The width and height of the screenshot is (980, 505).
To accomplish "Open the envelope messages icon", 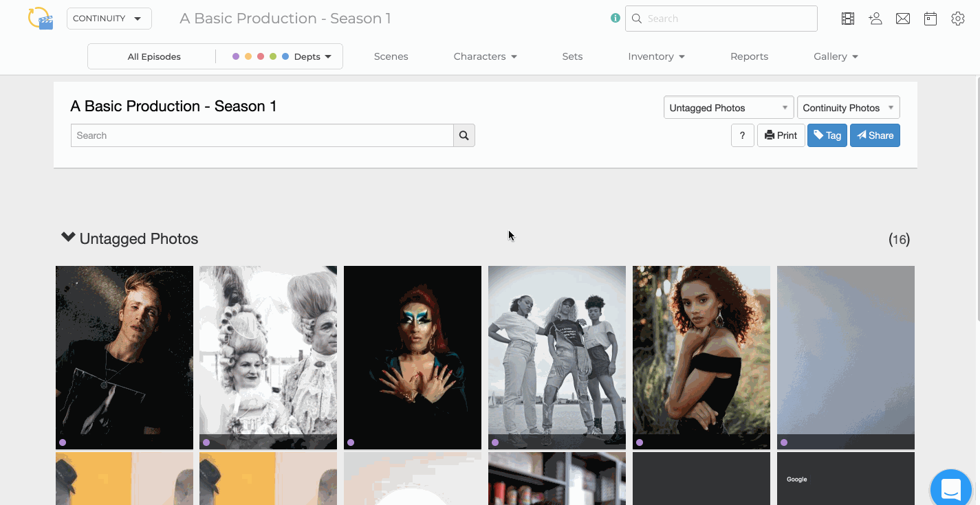I will pyautogui.click(x=903, y=19).
